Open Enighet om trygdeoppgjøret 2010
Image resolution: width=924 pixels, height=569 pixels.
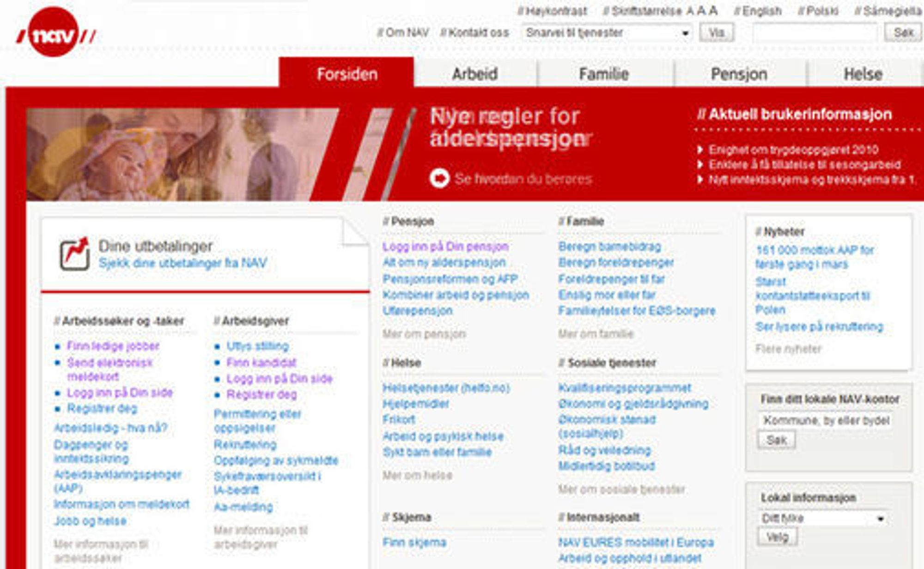point(793,150)
